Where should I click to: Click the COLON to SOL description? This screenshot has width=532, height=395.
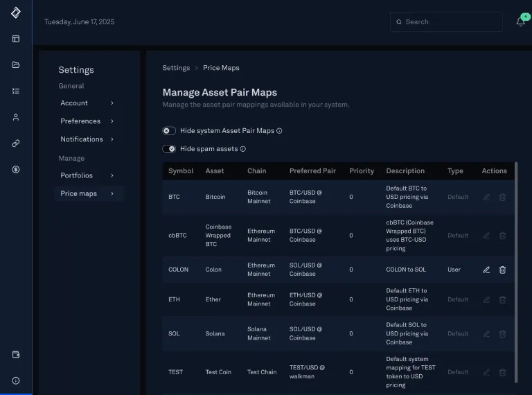pyautogui.click(x=406, y=270)
